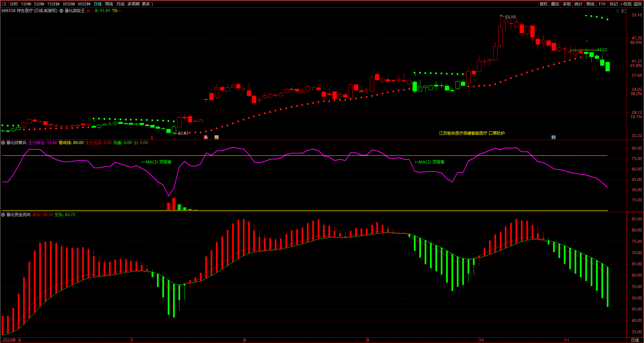644x343 pixels.
Task: Click the 口罩防护 concept link
Action: point(497,133)
